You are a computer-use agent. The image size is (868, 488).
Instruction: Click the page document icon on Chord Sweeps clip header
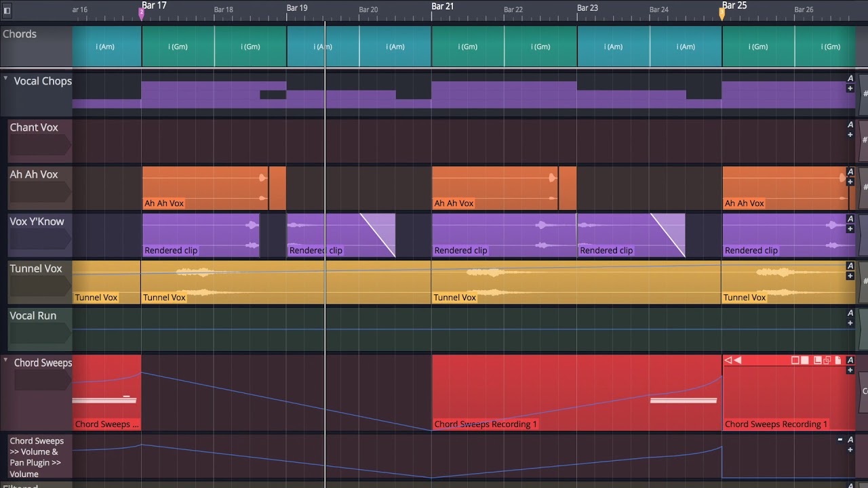838,361
